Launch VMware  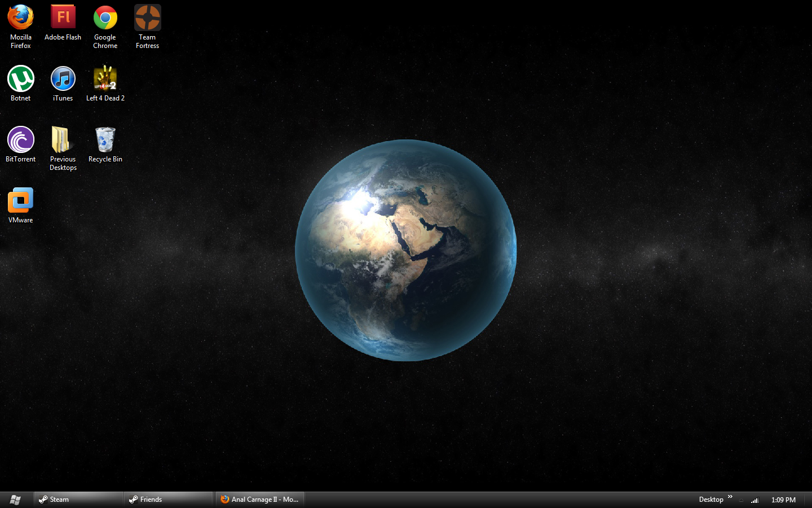20,200
